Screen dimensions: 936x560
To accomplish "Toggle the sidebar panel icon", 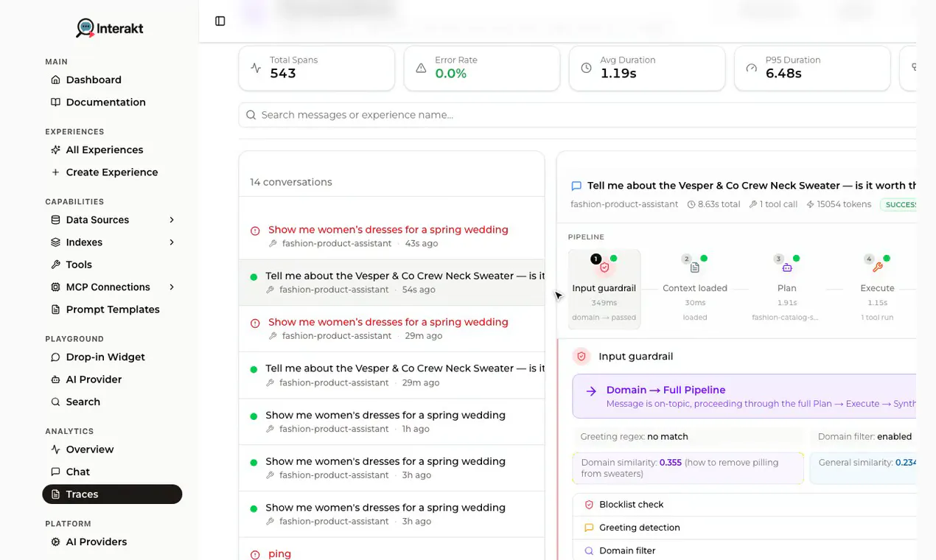I will tap(220, 21).
